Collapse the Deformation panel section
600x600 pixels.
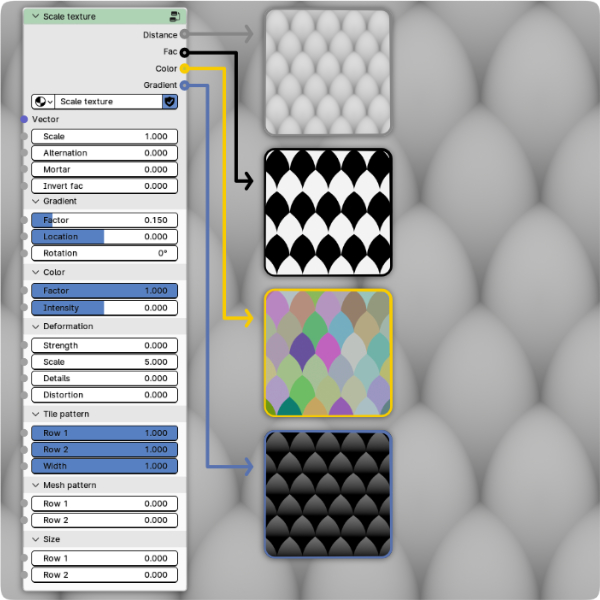[x=35, y=326]
